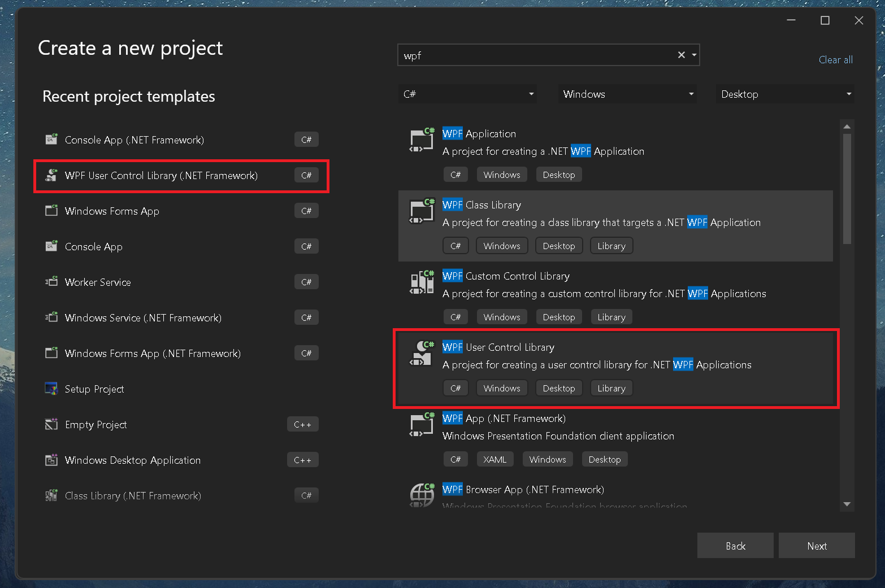885x588 pixels.
Task: Open the Windows platform filter dropdown
Action: (x=627, y=94)
